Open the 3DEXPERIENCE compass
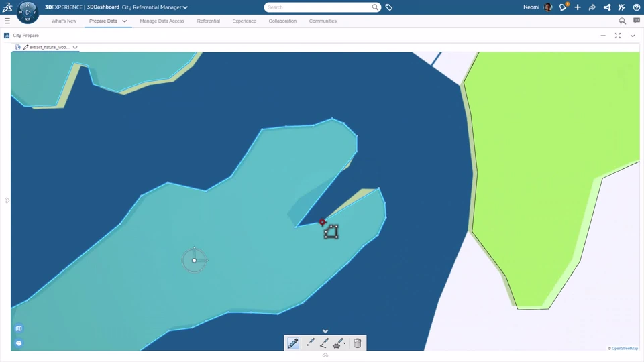The width and height of the screenshot is (644, 362). [x=28, y=12]
